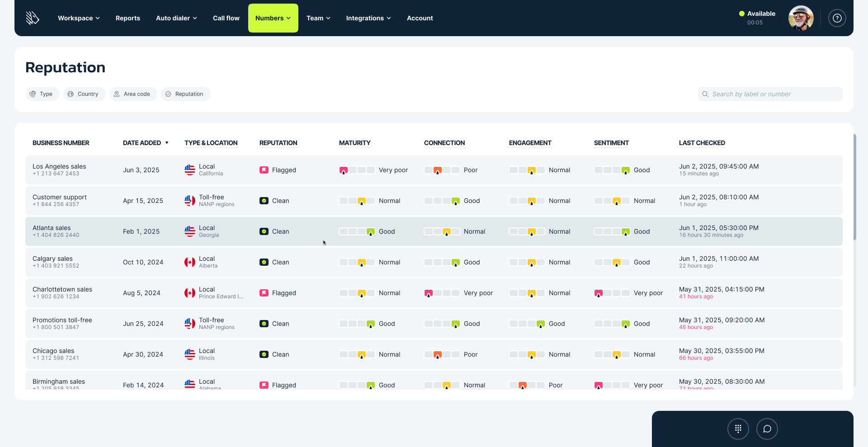
Task: Open the Team dropdown menu
Action: click(x=318, y=18)
